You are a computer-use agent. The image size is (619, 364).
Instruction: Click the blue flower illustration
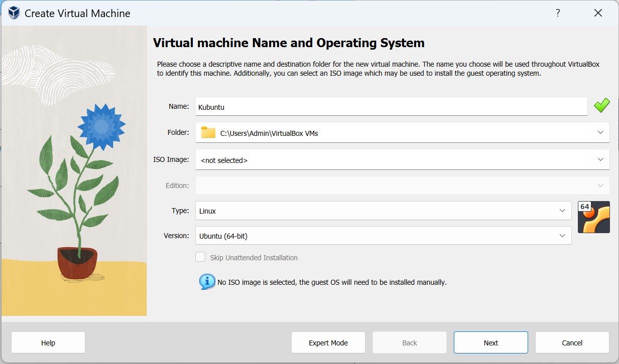101,125
